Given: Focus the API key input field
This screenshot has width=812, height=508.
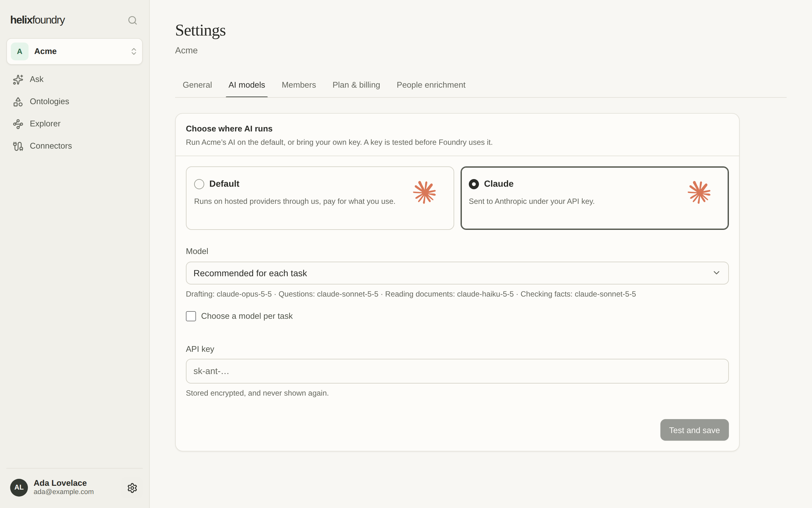Looking at the screenshot, I should coord(457,371).
